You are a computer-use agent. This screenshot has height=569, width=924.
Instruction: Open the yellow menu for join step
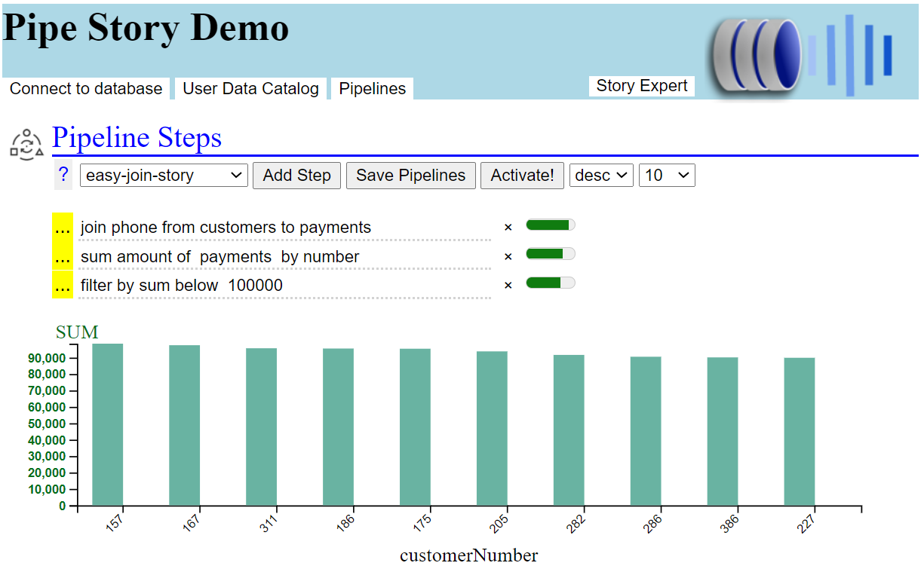[x=63, y=227]
